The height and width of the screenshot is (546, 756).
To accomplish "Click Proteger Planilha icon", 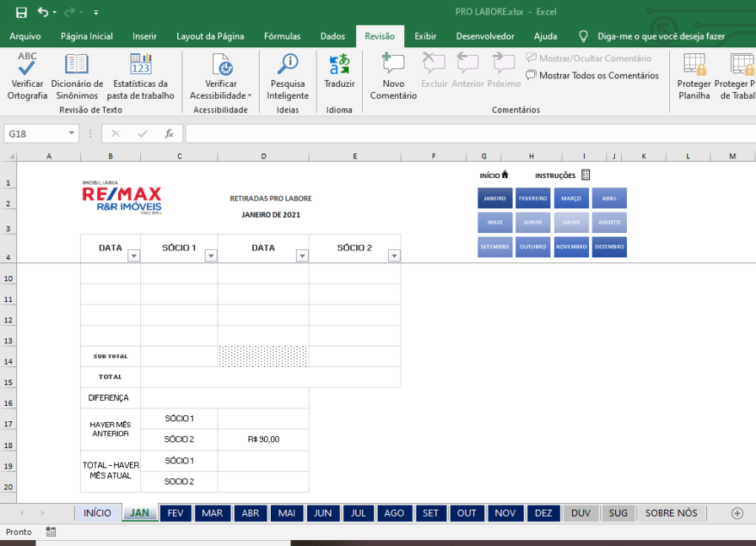I will (694, 65).
